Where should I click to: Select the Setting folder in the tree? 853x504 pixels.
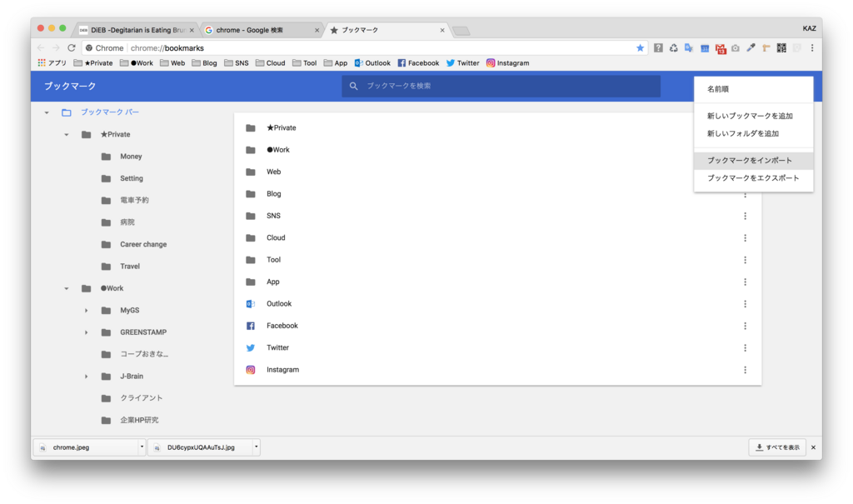(131, 178)
